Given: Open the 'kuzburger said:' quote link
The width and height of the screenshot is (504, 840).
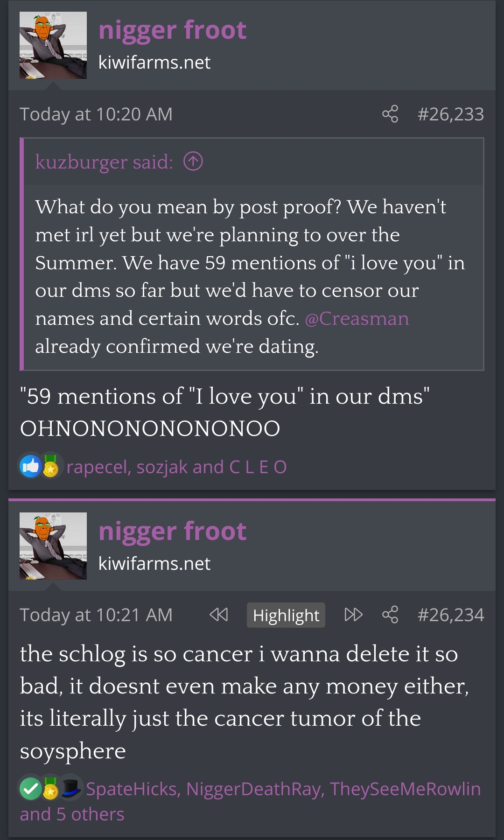Looking at the screenshot, I should 104,162.
